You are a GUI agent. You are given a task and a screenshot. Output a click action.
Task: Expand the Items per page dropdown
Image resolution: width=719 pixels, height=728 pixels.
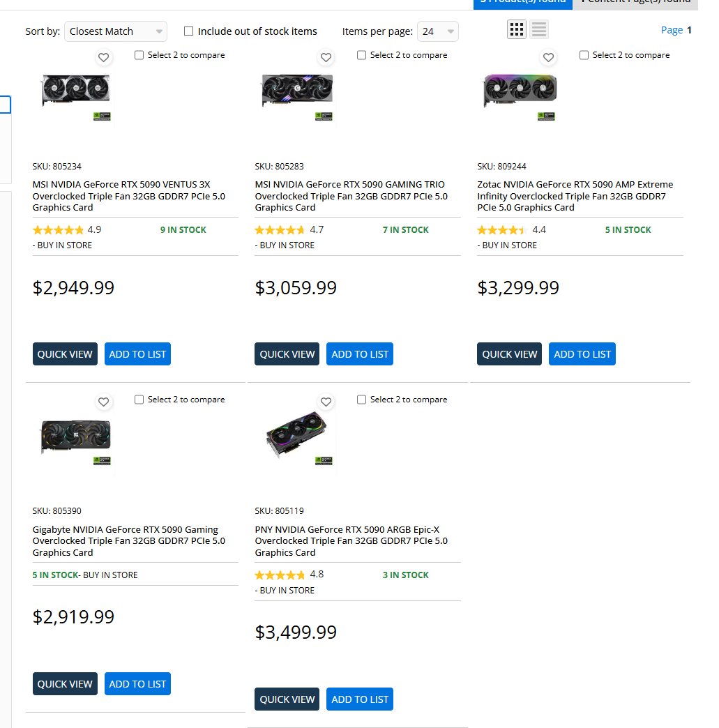pos(437,31)
